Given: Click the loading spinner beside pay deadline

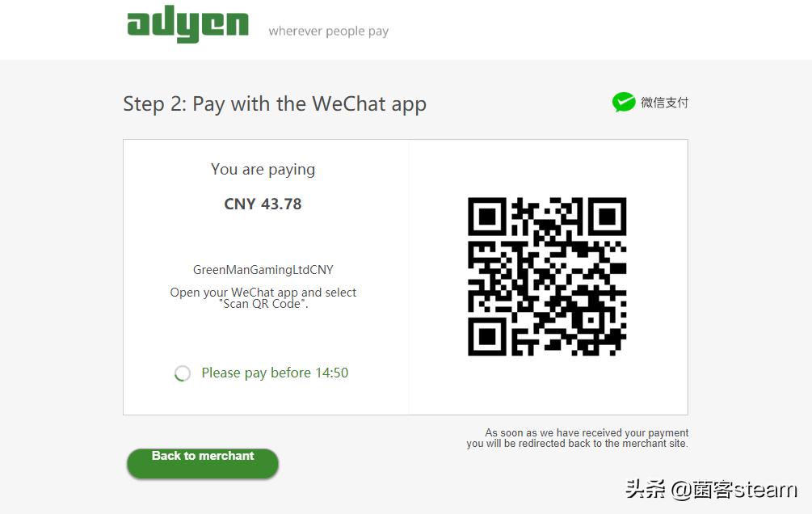Looking at the screenshot, I should (x=183, y=373).
